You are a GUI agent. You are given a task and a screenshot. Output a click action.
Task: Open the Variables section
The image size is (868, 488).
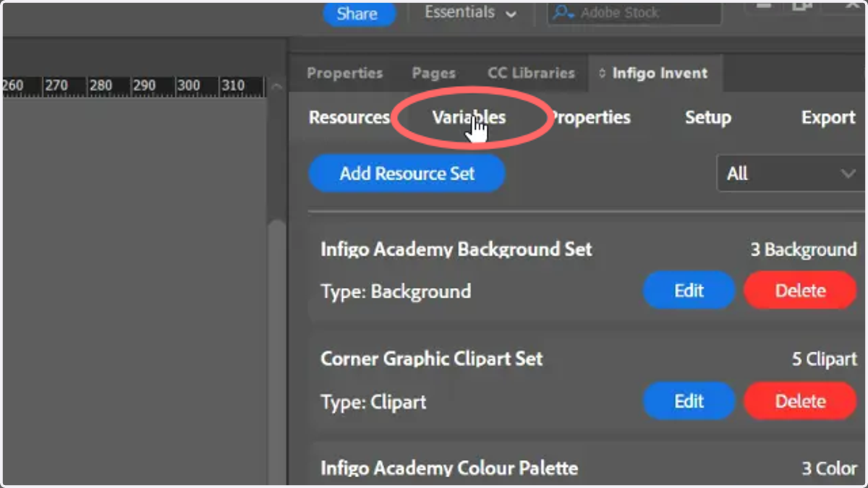pos(469,117)
